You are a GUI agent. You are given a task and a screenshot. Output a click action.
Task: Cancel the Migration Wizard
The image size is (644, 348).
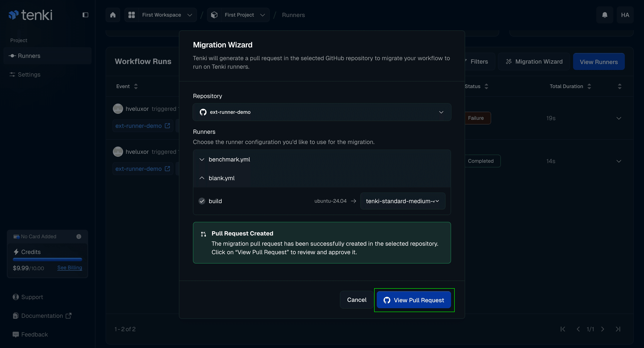click(x=356, y=300)
